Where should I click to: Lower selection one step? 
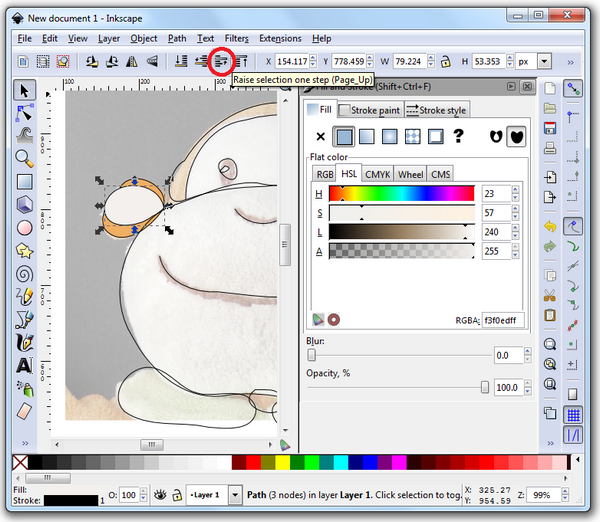[201, 61]
